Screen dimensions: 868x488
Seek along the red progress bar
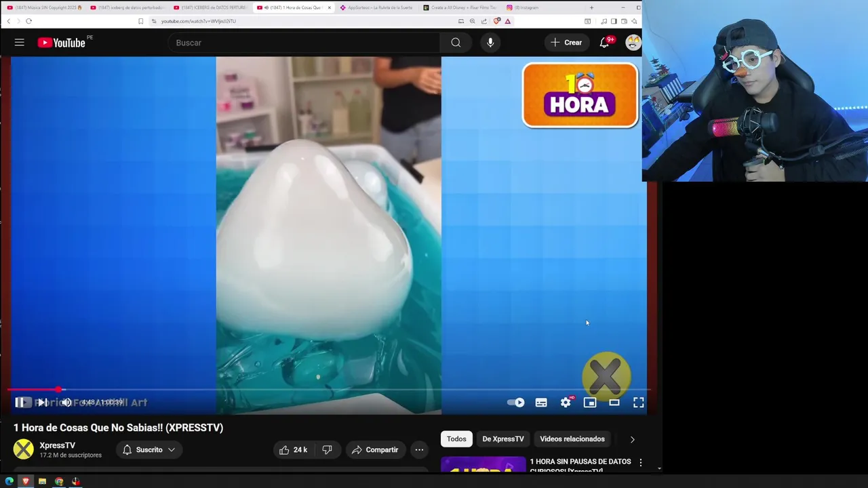click(328, 390)
